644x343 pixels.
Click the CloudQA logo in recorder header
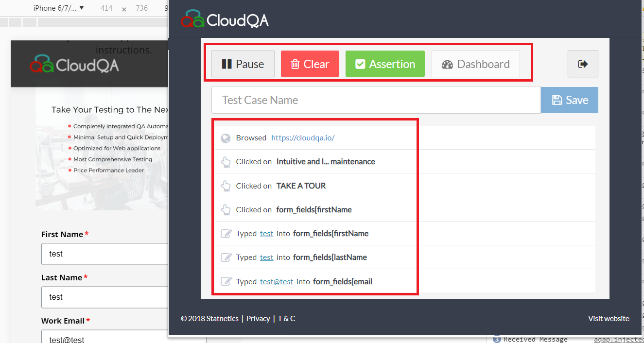click(x=225, y=19)
